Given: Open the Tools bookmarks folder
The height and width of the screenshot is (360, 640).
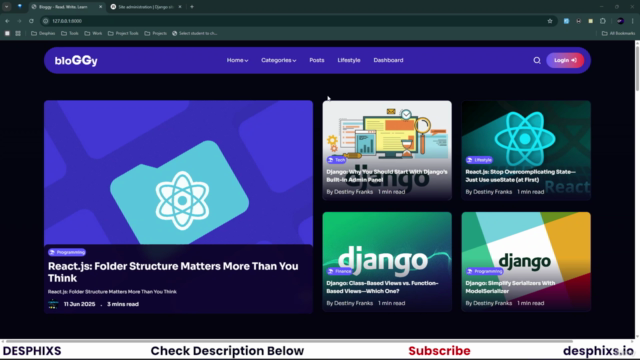Looking at the screenshot, I should 70,33.
